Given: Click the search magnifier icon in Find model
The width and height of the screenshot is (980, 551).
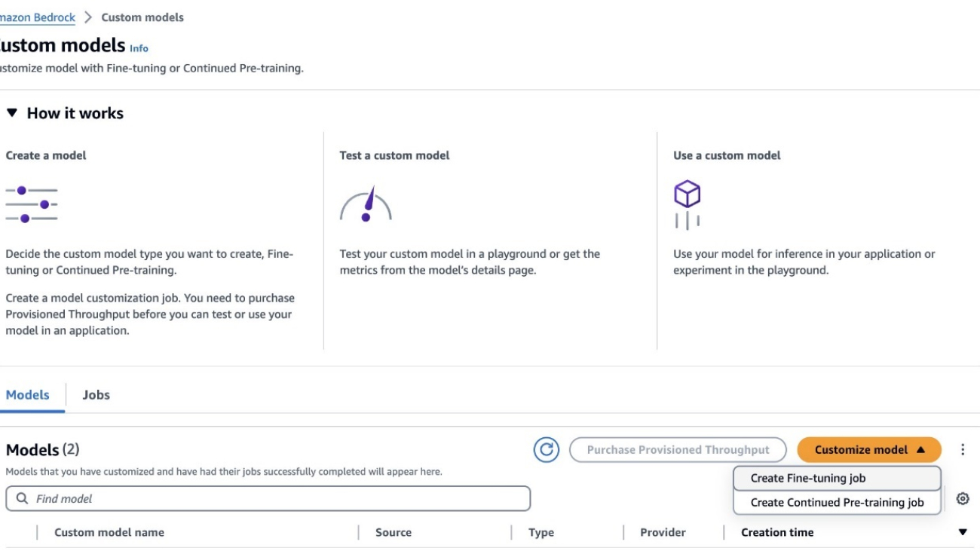Looking at the screenshot, I should [x=22, y=499].
